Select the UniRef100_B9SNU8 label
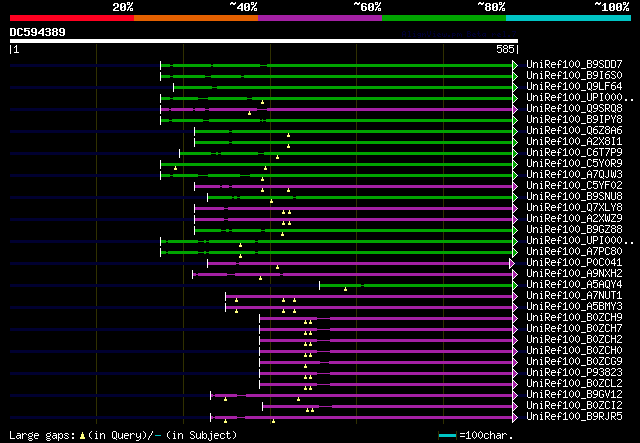 pyautogui.click(x=574, y=197)
